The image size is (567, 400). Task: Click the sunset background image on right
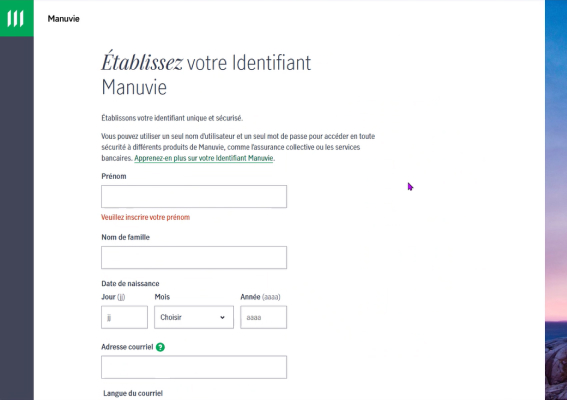(556, 200)
